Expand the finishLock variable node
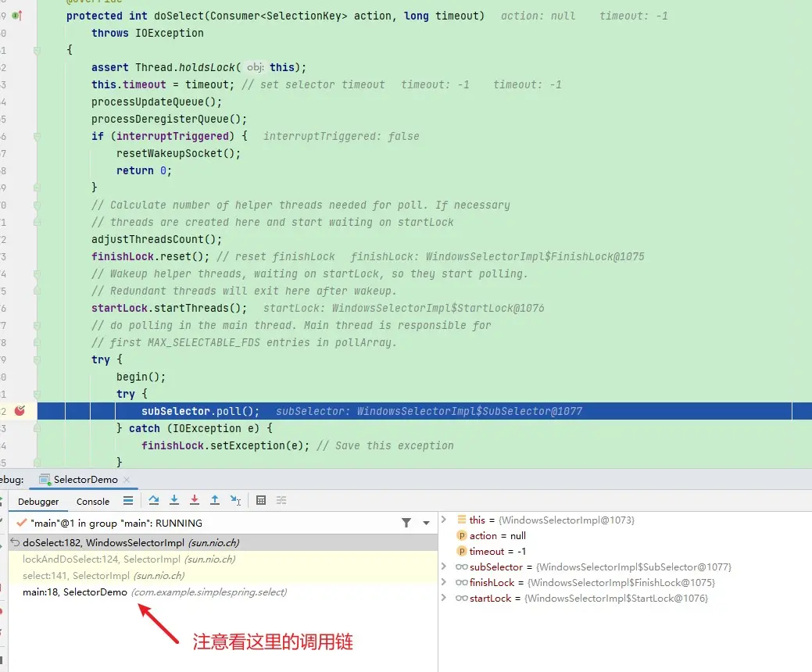This screenshot has height=672, width=812. (444, 582)
